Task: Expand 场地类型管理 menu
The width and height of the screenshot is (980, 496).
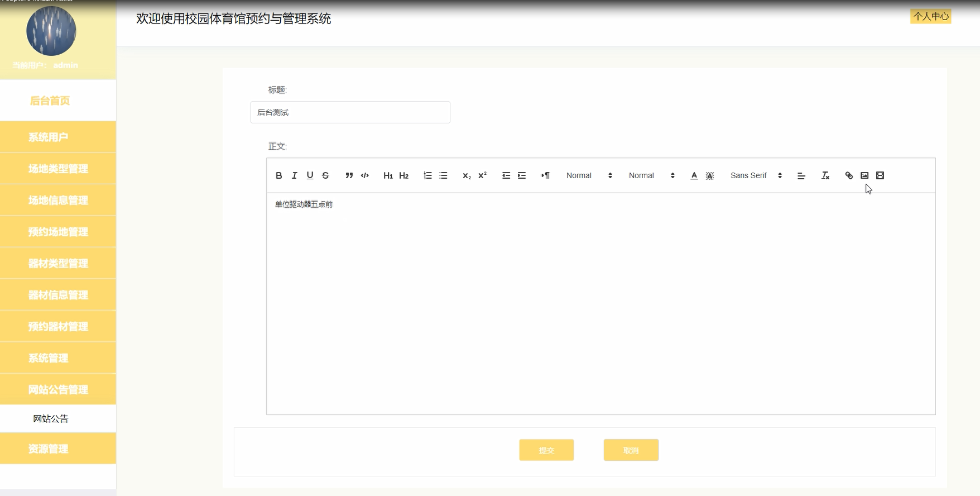Action: [x=58, y=169]
